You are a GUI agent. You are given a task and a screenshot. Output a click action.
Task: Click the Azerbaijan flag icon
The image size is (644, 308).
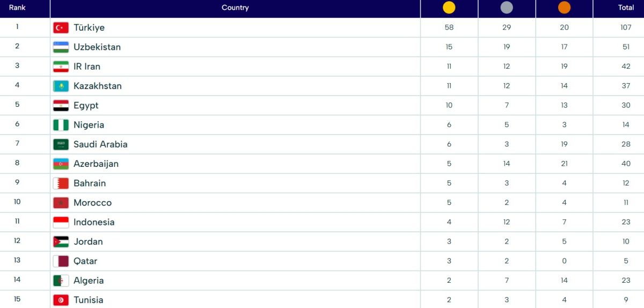(61, 164)
